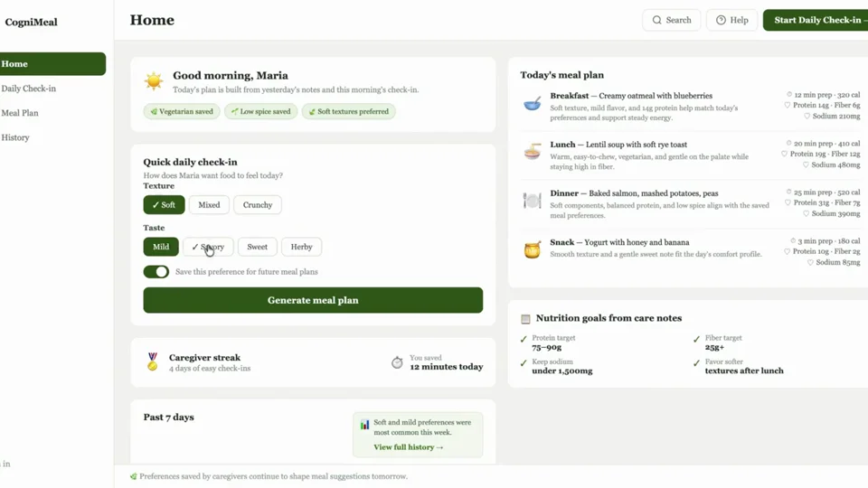Image resolution: width=868 pixels, height=488 pixels.
Task: Click the dinner plate icon
Action: (x=532, y=201)
